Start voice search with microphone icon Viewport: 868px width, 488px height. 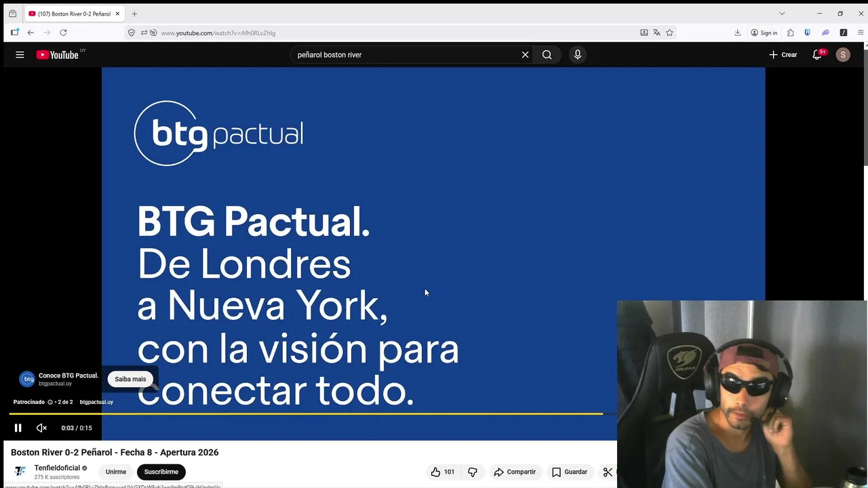click(x=578, y=55)
